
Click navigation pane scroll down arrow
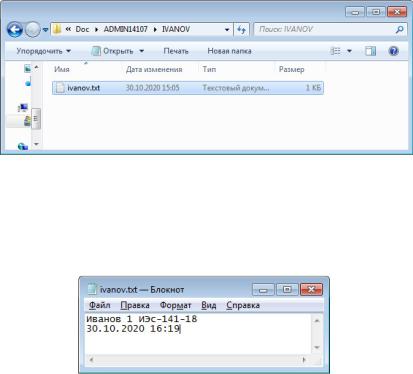pyautogui.click(x=36, y=144)
